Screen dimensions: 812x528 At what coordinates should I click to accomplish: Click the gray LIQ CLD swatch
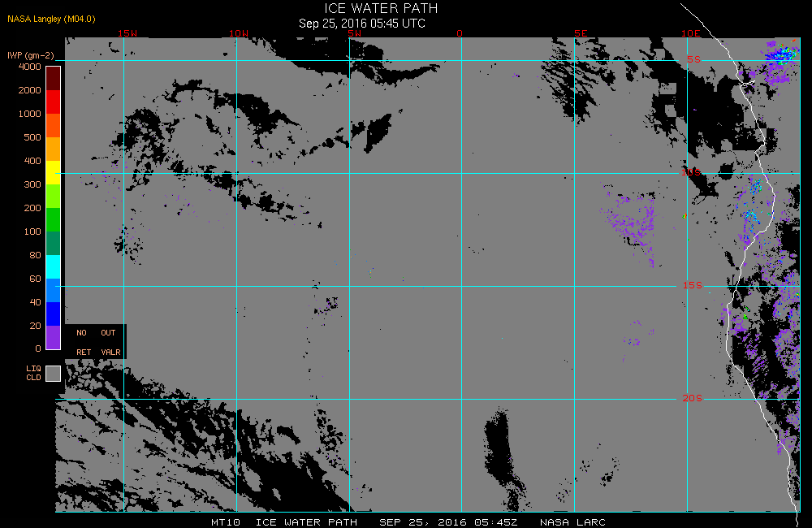click(x=54, y=374)
